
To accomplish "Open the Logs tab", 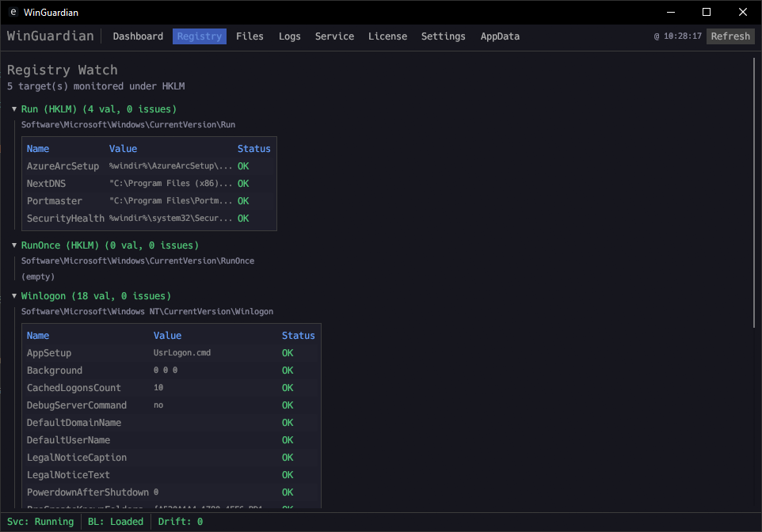I will click(x=290, y=36).
